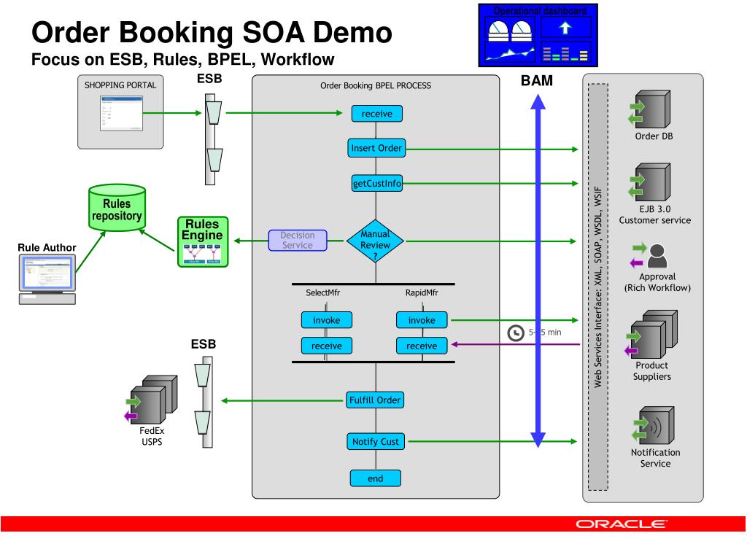Click the Operational dashboard graphic
Screen dimensions: 747x560
[538, 35]
